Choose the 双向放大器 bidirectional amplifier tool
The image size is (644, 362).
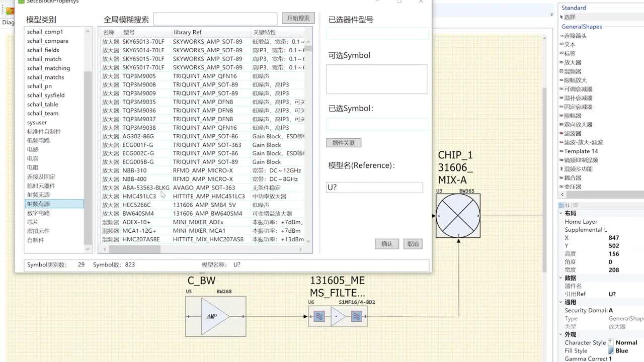(x=577, y=125)
